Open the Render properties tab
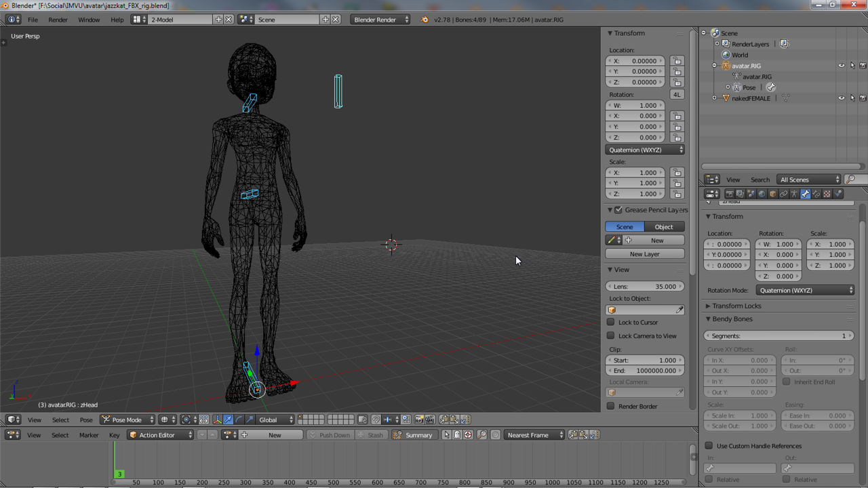Viewport: 868px width, 488px height. tap(730, 193)
